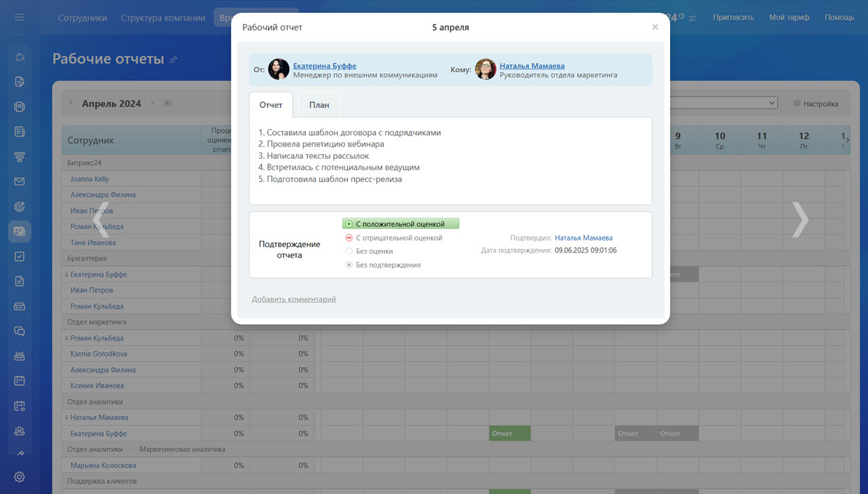The height and width of the screenshot is (494, 868).
Task: Go to the previous report with left arrow
Action: coord(103,220)
